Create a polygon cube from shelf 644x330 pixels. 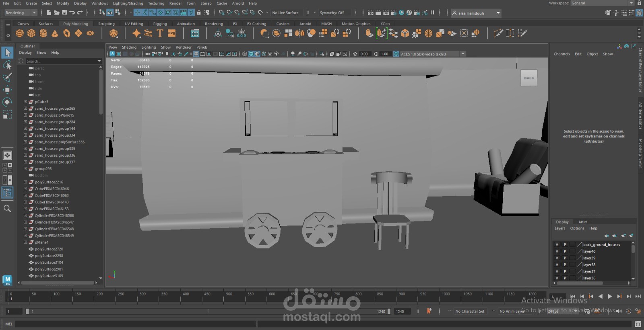[x=31, y=33]
